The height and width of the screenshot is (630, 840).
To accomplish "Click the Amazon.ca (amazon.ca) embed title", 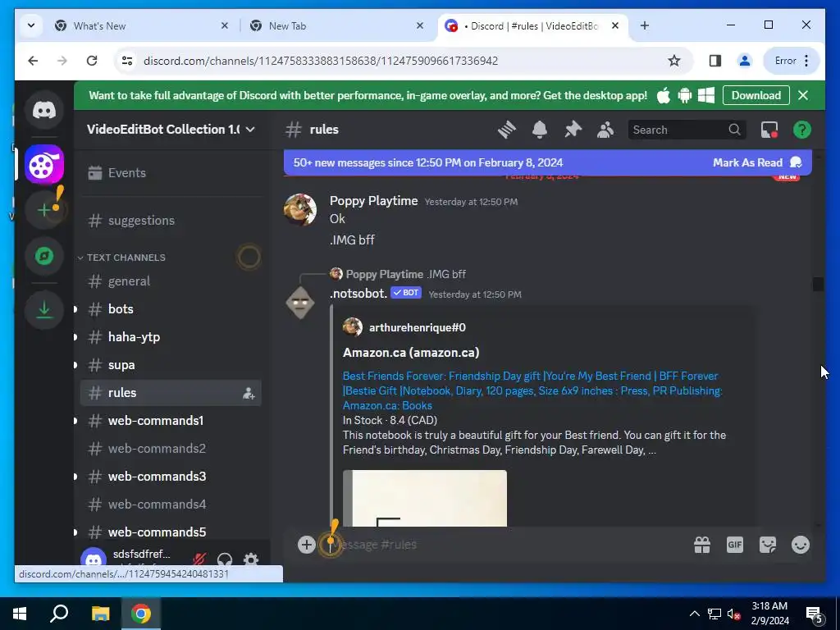I will 411,353.
